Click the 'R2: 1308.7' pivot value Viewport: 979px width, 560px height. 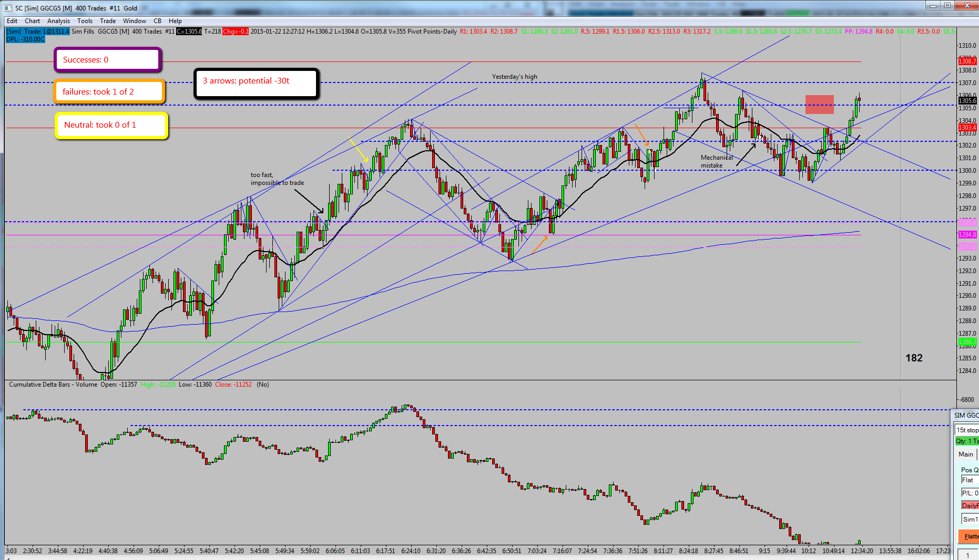coord(504,32)
